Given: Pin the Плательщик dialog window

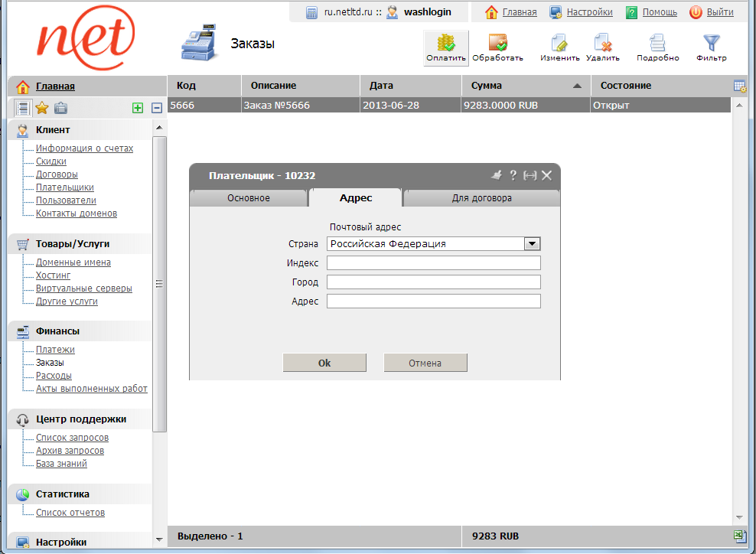Looking at the screenshot, I should point(496,175).
